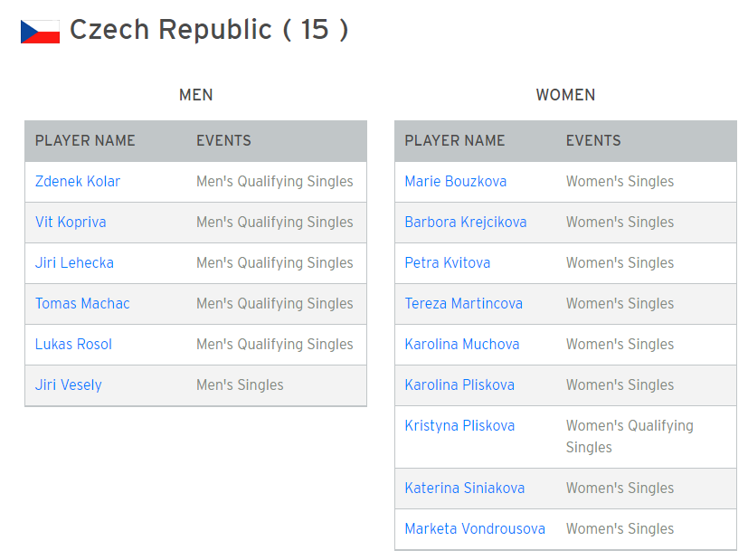Open Tomas Machac's profile

click(82, 303)
